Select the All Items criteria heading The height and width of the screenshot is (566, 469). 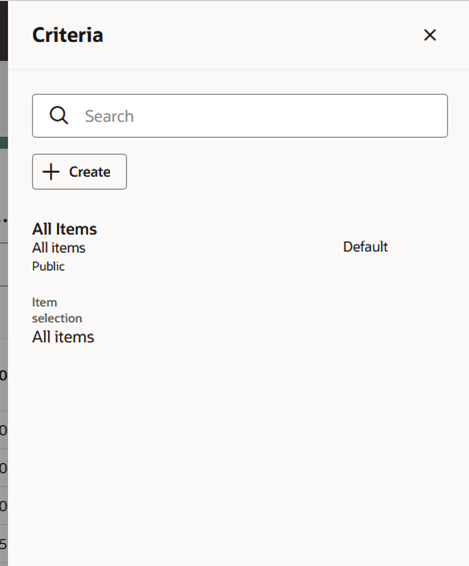click(x=65, y=229)
